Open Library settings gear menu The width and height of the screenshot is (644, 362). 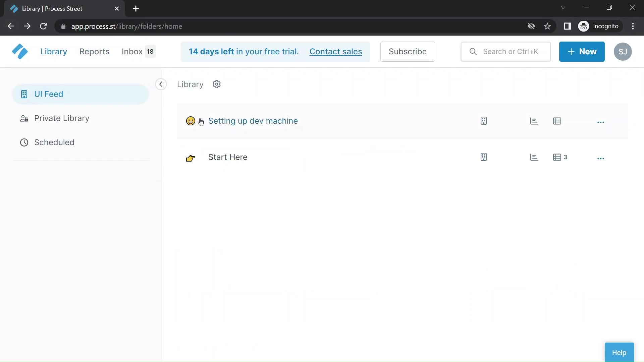pos(217,84)
